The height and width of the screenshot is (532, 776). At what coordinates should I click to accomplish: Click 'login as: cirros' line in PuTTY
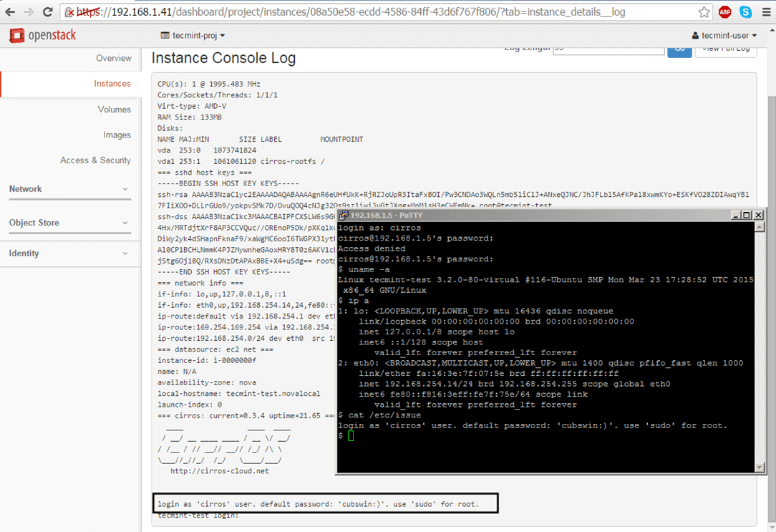click(379, 228)
